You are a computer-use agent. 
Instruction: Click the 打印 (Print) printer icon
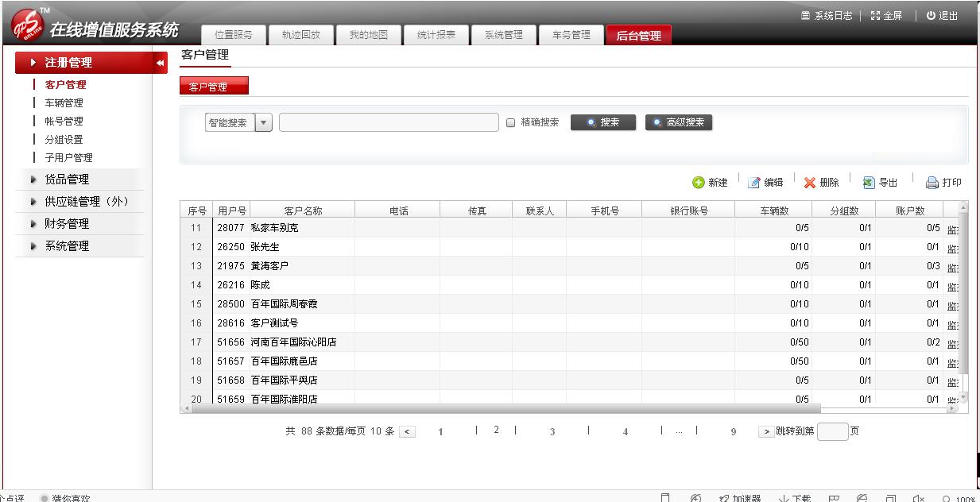[932, 183]
